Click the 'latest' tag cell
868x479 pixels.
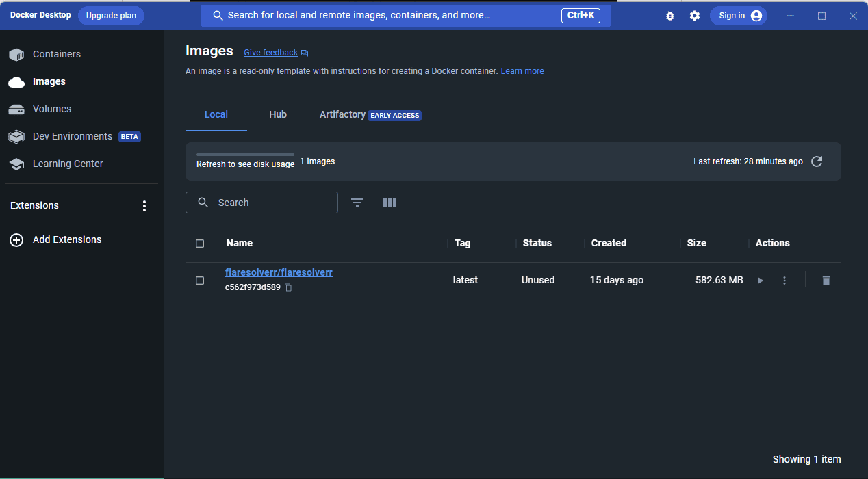pos(465,280)
